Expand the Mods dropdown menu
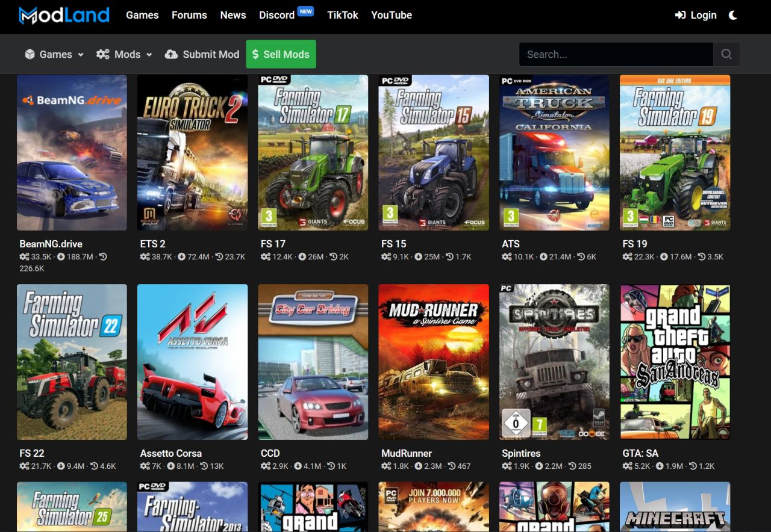771x532 pixels. 125,54
